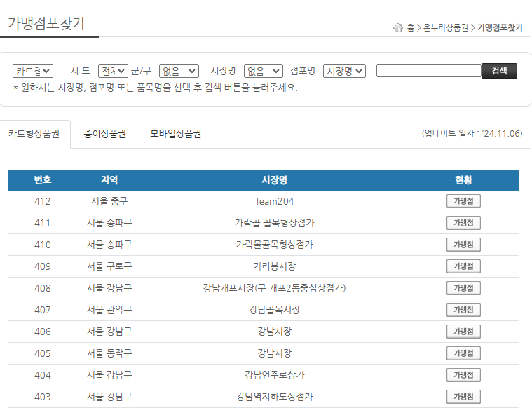The width and height of the screenshot is (532, 415).
Task: Select the 강남역지하도상점가 cell
Action: point(275,397)
